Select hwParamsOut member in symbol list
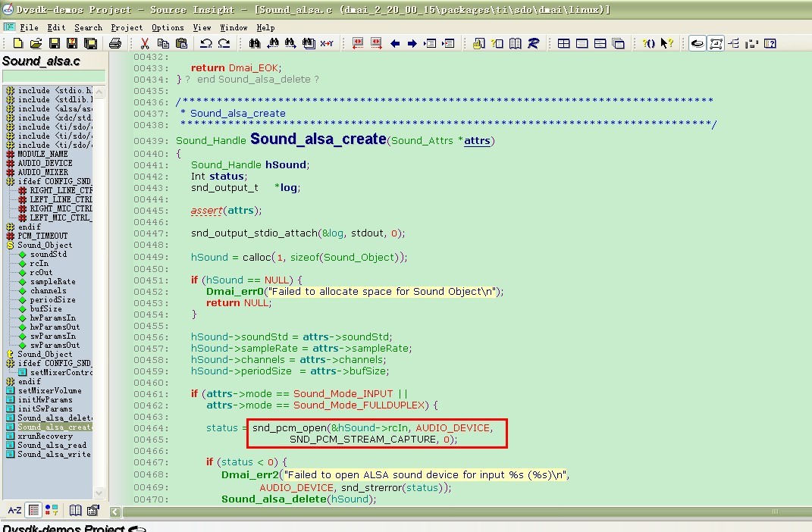Image resolution: width=812 pixels, height=532 pixels. 55,327
